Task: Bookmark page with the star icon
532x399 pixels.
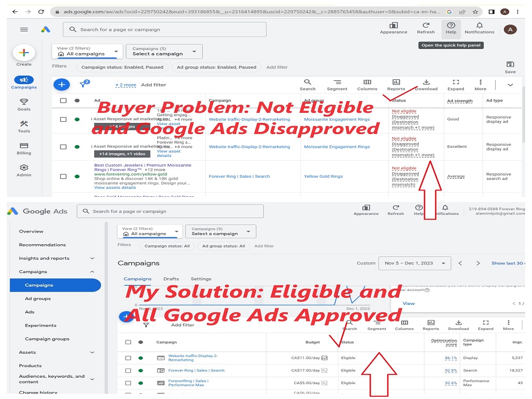Action: point(475,12)
